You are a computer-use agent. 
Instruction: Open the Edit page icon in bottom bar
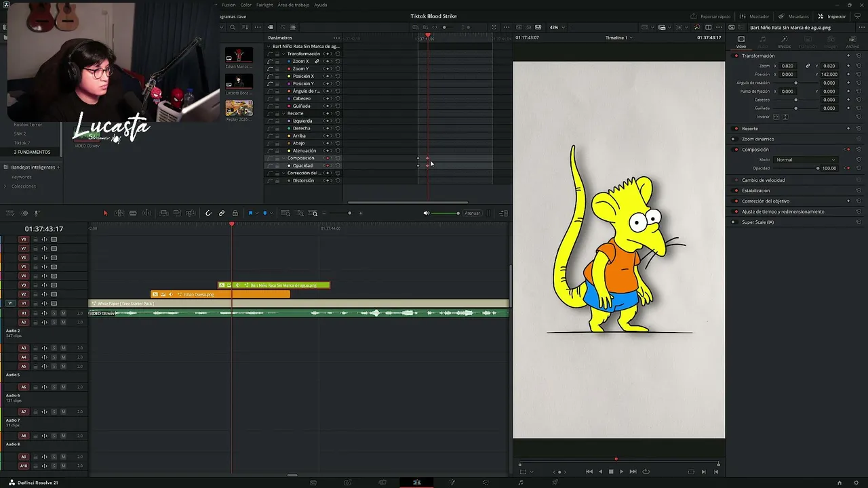click(416, 483)
